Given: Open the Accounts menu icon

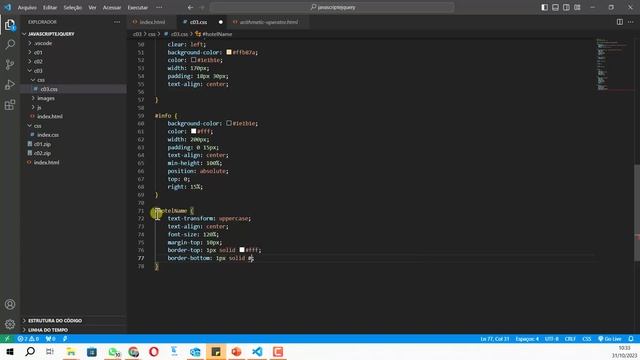Looking at the screenshot, I should (x=10, y=304).
